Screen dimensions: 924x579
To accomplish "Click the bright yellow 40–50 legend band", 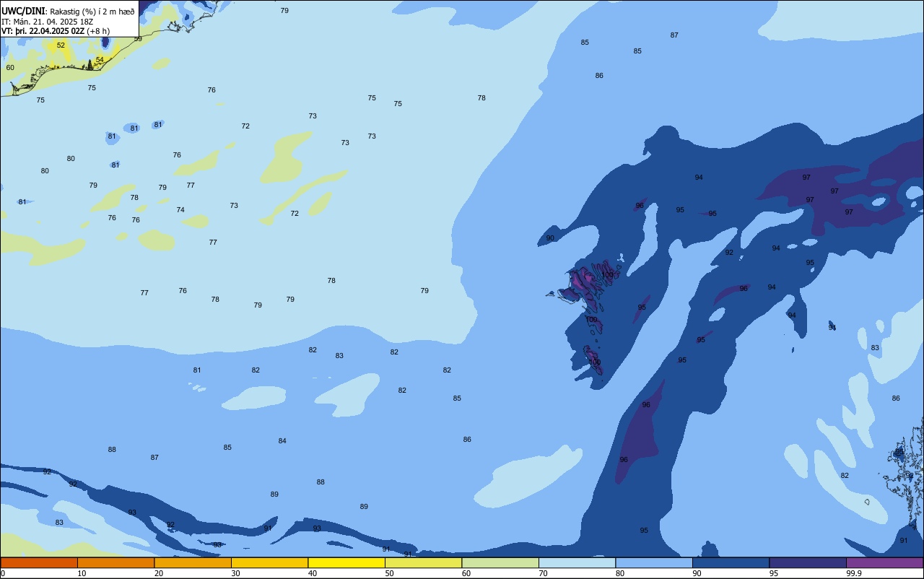I will [x=346, y=562].
